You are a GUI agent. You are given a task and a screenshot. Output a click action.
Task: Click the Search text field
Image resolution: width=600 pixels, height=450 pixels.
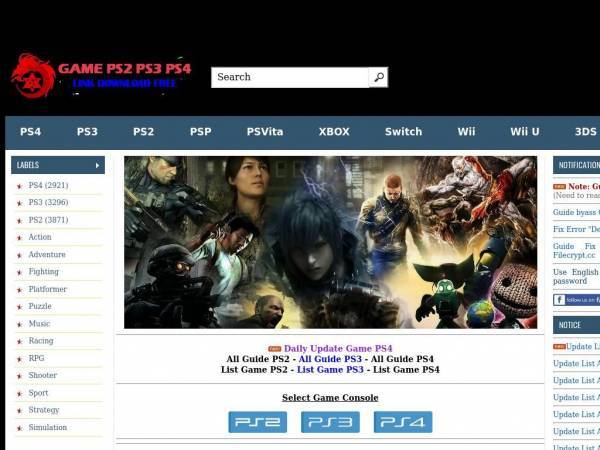pyautogui.click(x=290, y=77)
